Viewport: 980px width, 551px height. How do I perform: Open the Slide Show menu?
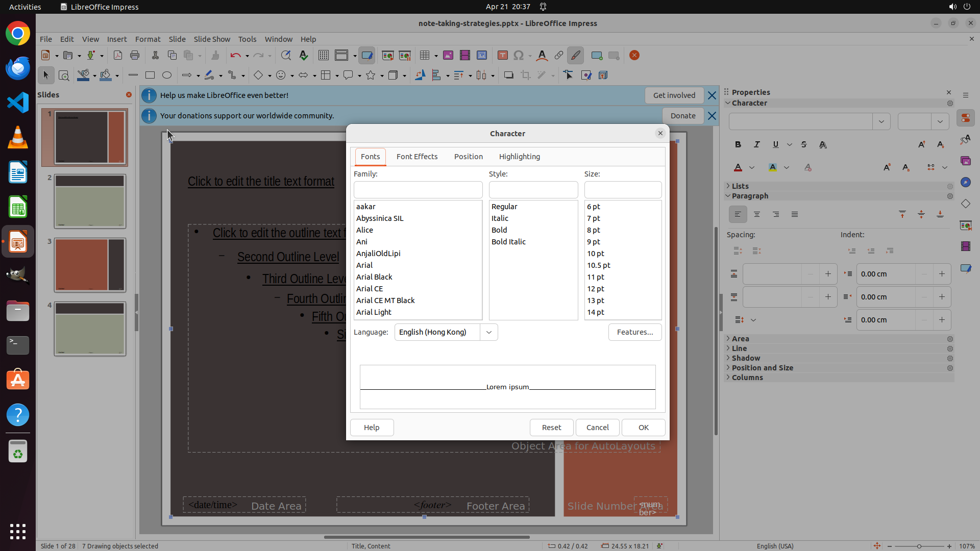pos(212,39)
